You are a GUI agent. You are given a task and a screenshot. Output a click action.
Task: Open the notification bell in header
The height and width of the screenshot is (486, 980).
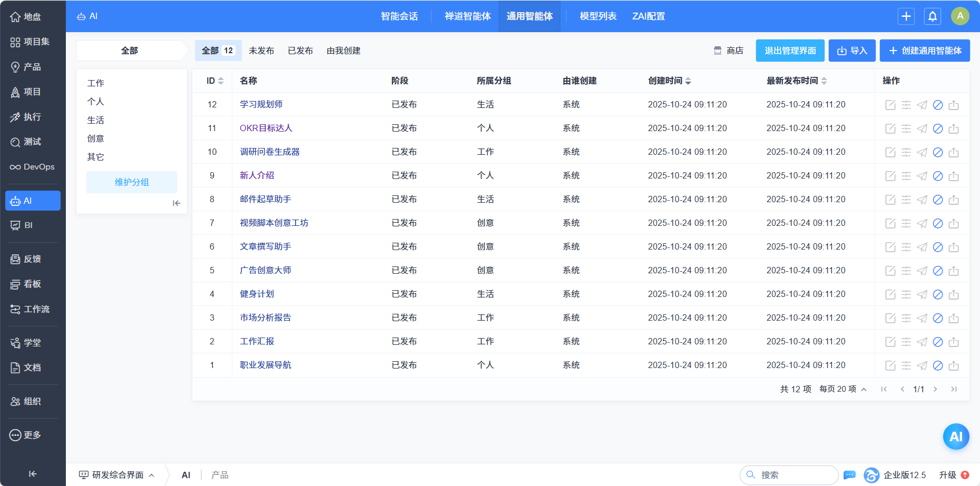[932, 16]
